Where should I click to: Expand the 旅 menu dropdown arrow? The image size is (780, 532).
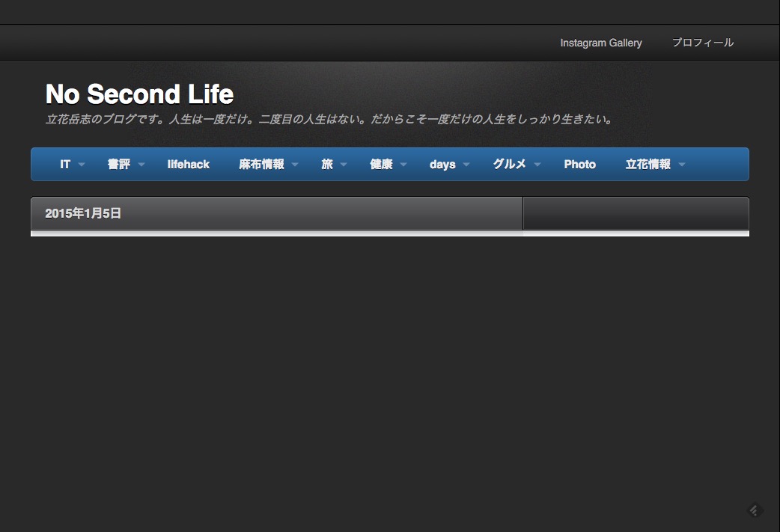click(x=344, y=165)
